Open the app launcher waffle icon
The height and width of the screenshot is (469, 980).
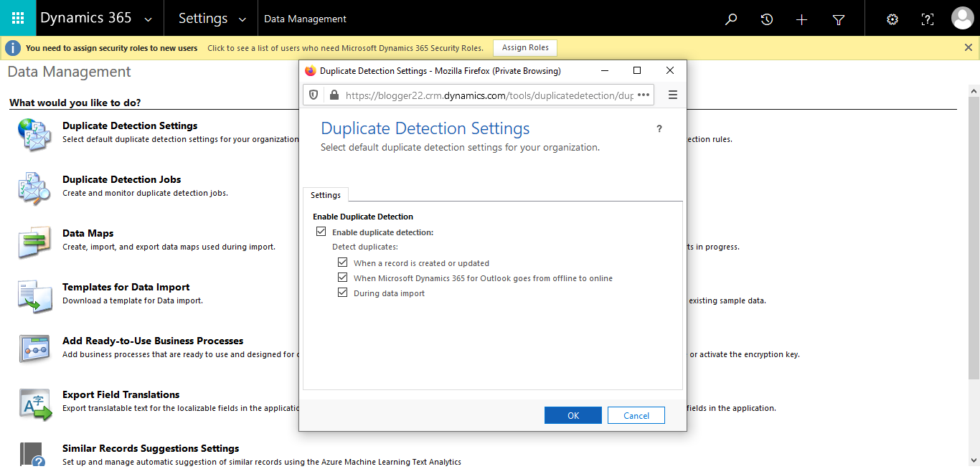(x=18, y=18)
